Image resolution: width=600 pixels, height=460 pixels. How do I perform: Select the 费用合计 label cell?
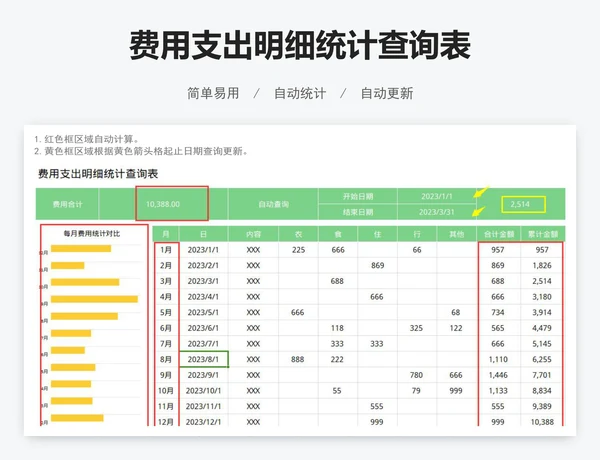point(67,204)
